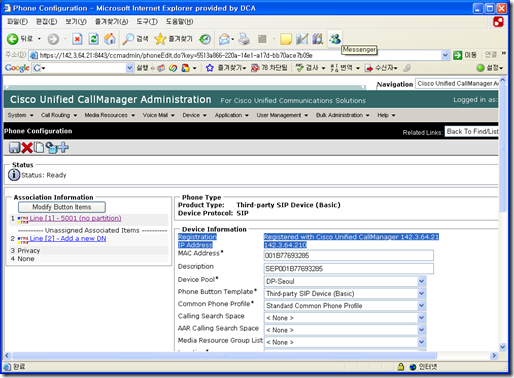Click the IE Back arrow button
Viewport: 514px width, 378px height.
pyautogui.click(x=13, y=39)
